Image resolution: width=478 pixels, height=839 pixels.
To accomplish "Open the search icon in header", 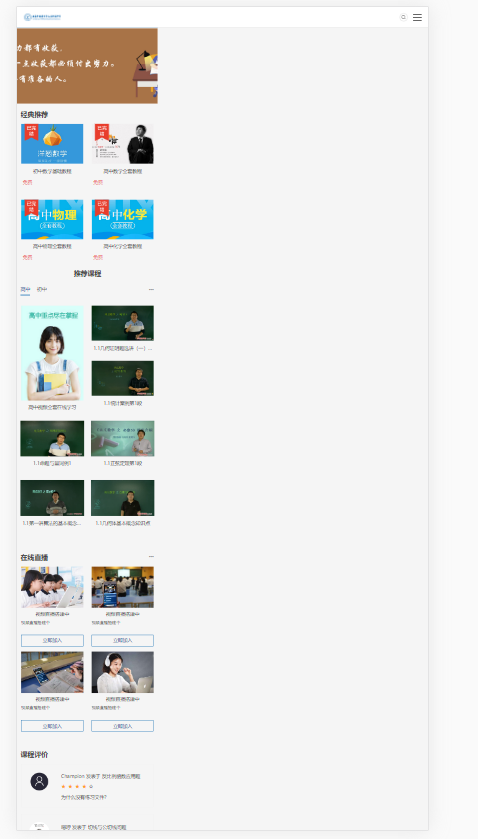I will [404, 17].
